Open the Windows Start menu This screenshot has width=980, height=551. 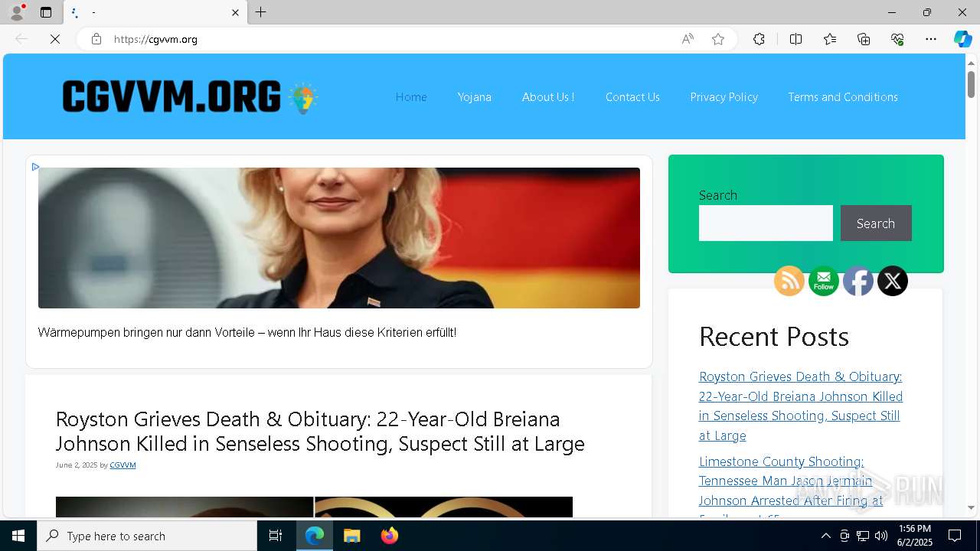pyautogui.click(x=18, y=536)
